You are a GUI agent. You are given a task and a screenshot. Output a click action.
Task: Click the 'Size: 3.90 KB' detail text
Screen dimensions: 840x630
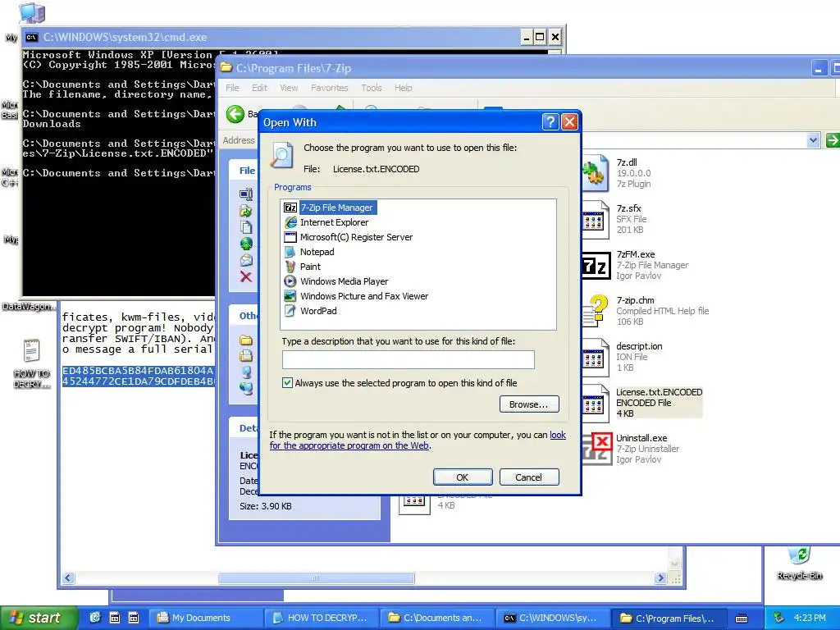266,506
